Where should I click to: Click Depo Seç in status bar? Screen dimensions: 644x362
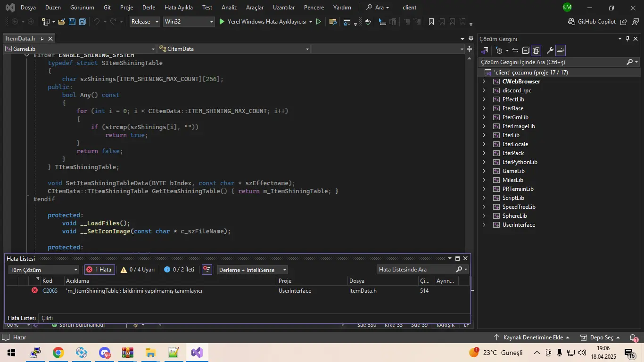tap(601, 337)
